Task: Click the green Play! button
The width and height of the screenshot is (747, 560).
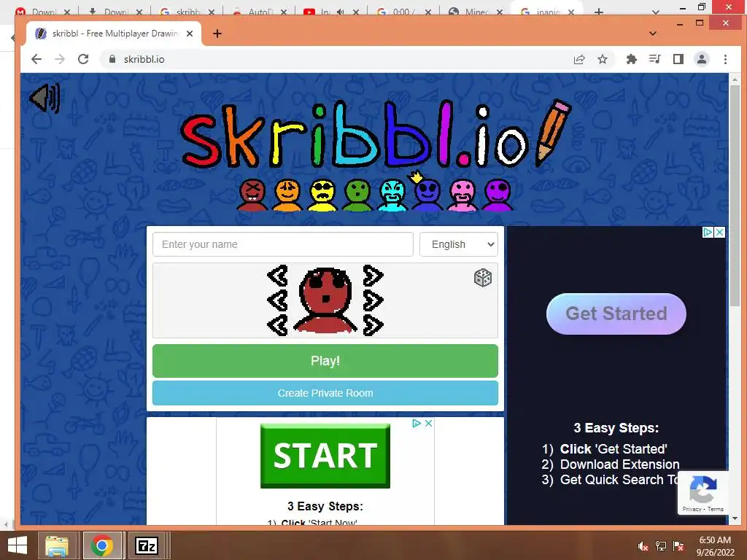Action: pyautogui.click(x=325, y=361)
